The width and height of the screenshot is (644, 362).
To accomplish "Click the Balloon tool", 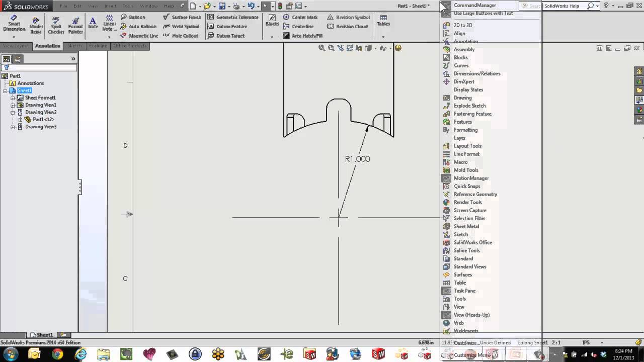I will [x=133, y=17].
